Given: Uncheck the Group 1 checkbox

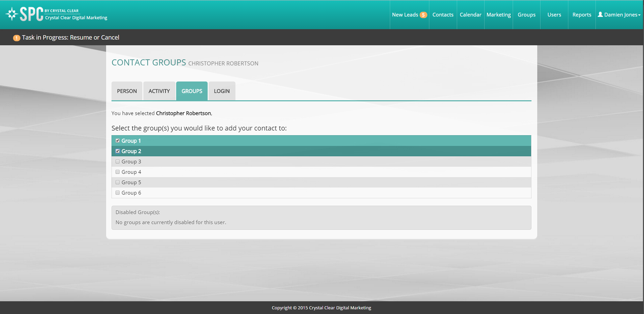Looking at the screenshot, I should tap(117, 141).
